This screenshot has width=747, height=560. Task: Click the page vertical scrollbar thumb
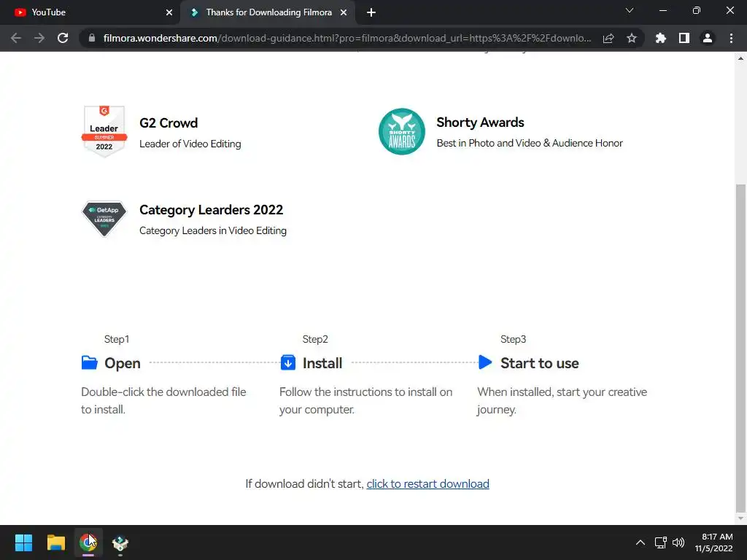coord(740,346)
